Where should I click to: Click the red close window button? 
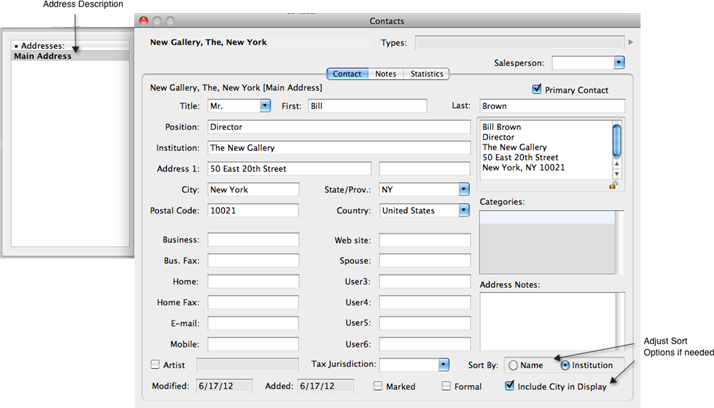[x=143, y=20]
